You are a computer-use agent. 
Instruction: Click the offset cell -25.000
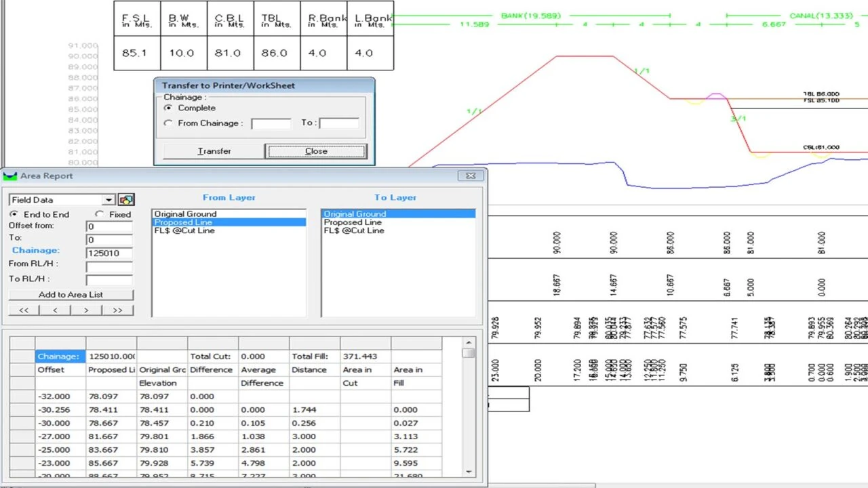coord(60,450)
